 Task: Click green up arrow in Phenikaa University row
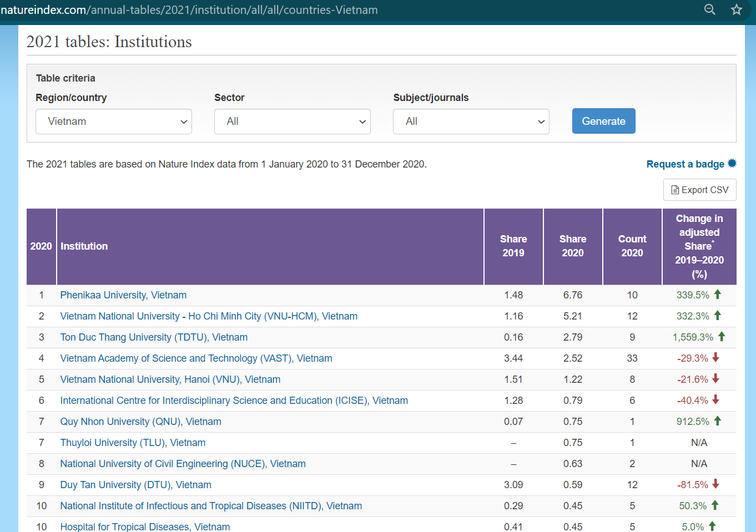[717, 294]
